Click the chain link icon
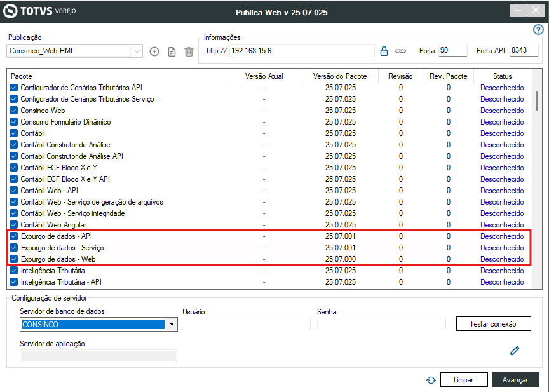The height and width of the screenshot is (392, 549). [x=400, y=51]
